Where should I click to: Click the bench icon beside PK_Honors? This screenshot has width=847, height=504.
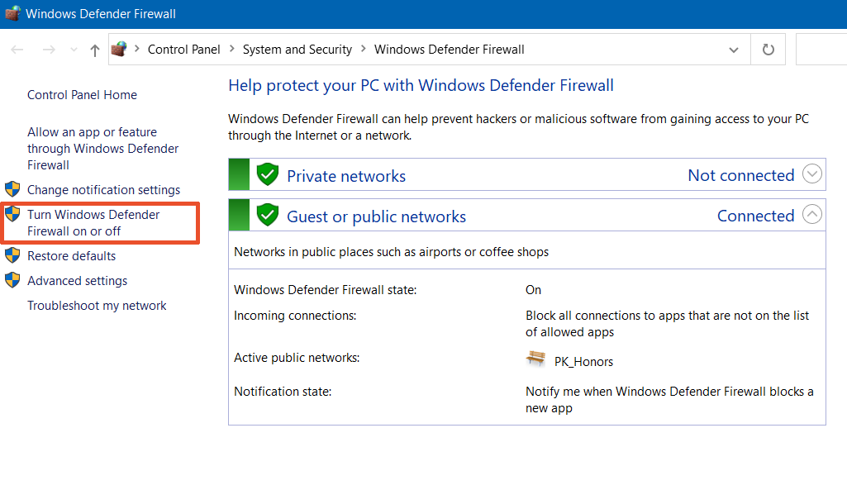535,359
